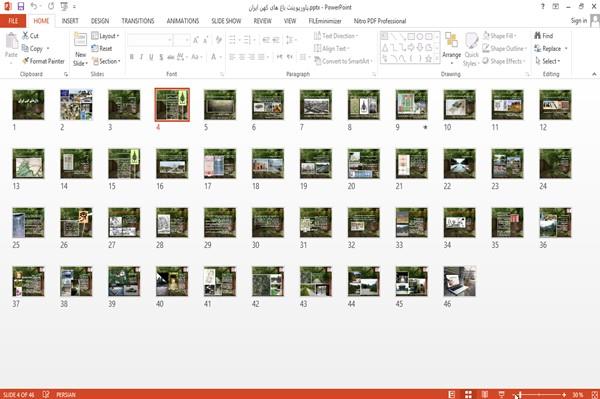Toggle Strikethrough formatting
Screen dimensions: 600x399
tap(171, 57)
